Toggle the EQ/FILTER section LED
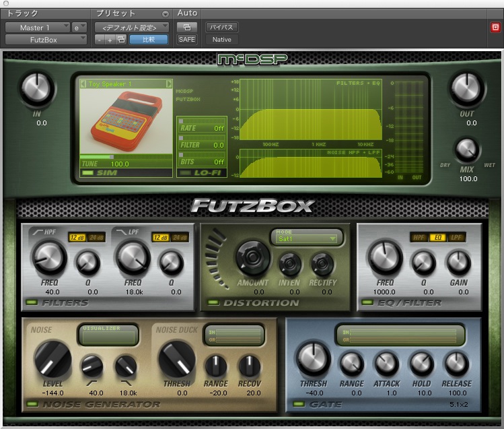This screenshot has height=429, width=504. point(367,302)
